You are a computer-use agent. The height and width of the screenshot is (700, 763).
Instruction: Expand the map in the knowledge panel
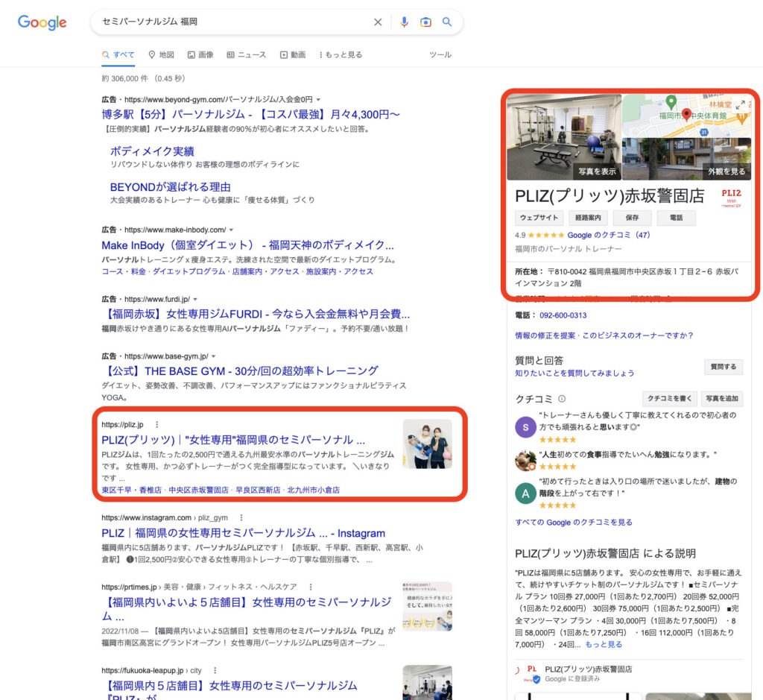coord(741,106)
